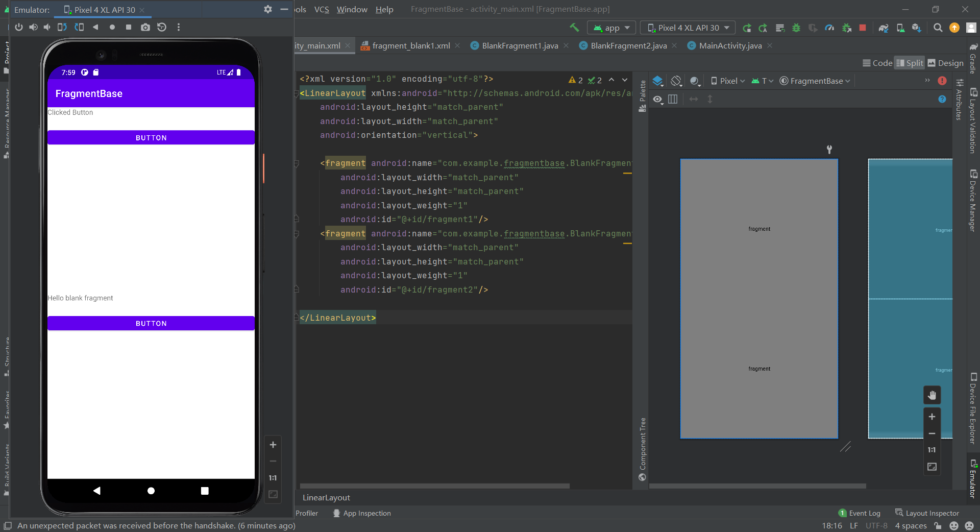980x532 pixels.
Task: Rotate emulator left icon
Action: pyautogui.click(x=62, y=27)
